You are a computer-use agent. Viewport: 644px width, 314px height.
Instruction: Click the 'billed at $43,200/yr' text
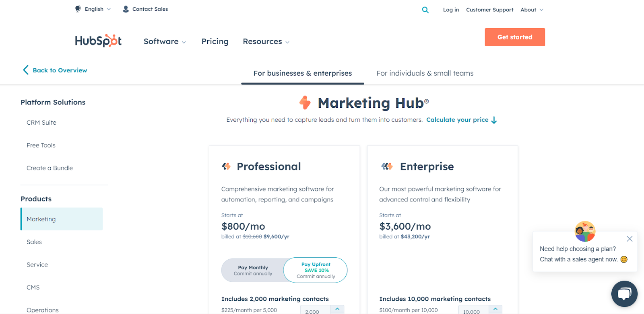pyautogui.click(x=405, y=236)
